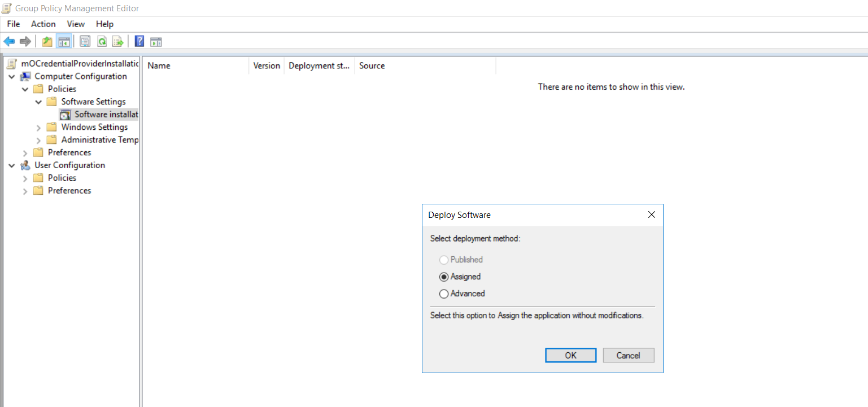Collapse the User Configuration node
The width and height of the screenshot is (868, 407).
click(12, 165)
